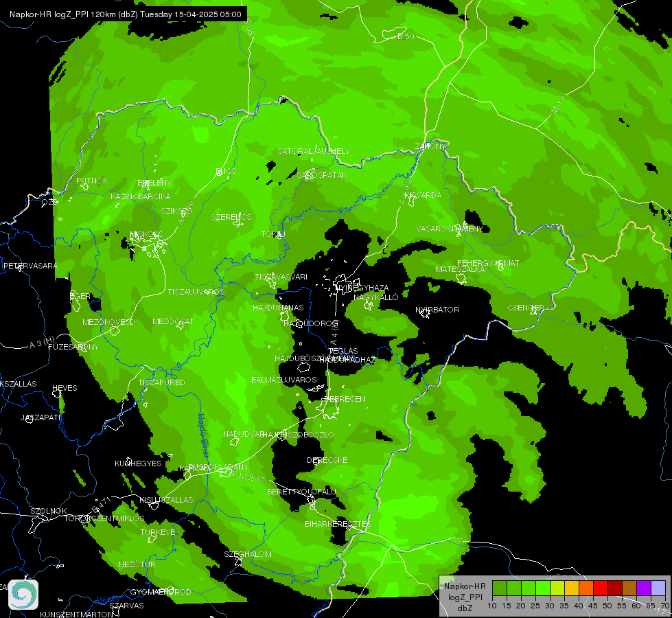The height and width of the screenshot is (618, 672).
Task: Click the GYOMAENDROD town label
Action: click(x=161, y=592)
